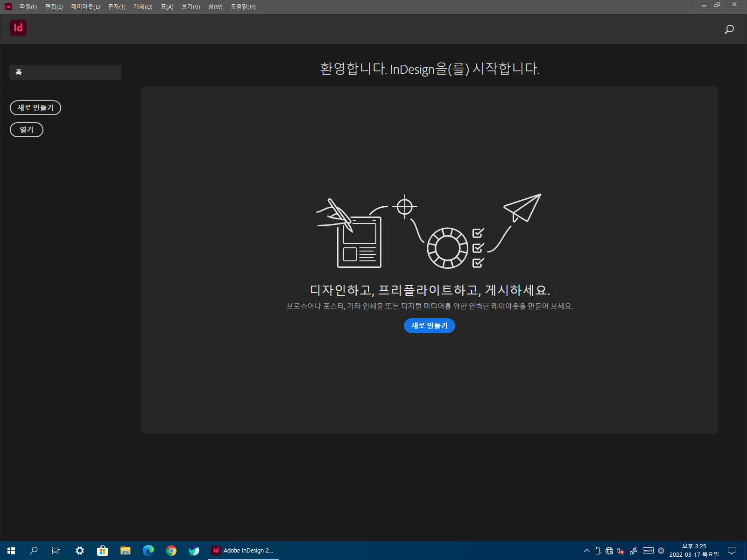Open File Explorer from taskbar
Screen dimensions: 747x560
pos(126,551)
